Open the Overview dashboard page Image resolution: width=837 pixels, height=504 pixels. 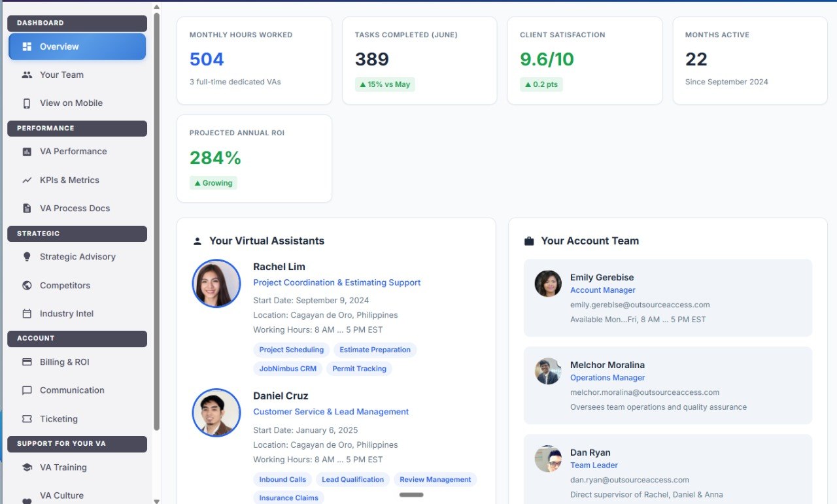77,46
